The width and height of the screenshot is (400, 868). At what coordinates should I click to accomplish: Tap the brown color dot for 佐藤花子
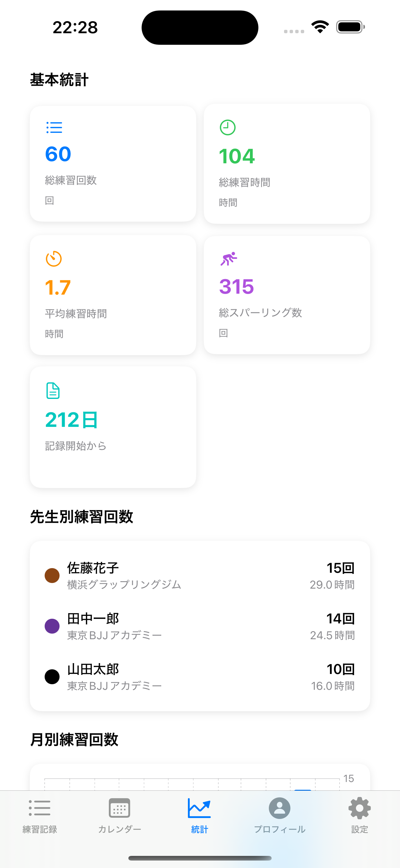point(52,576)
